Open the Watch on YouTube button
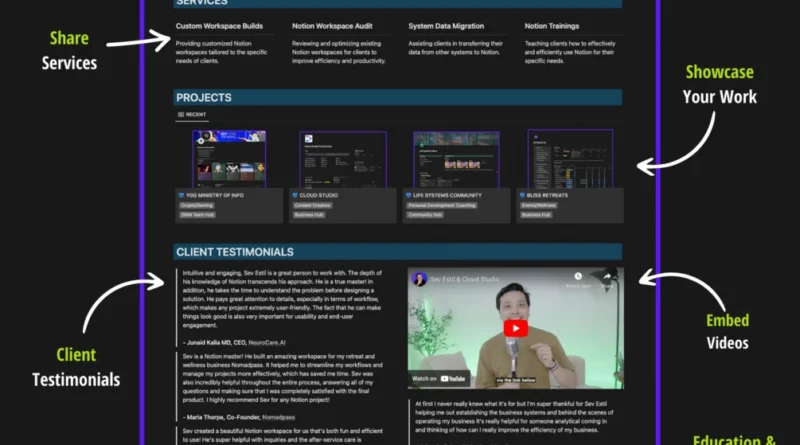Image resolution: width=800 pixels, height=445 pixels. click(439, 379)
